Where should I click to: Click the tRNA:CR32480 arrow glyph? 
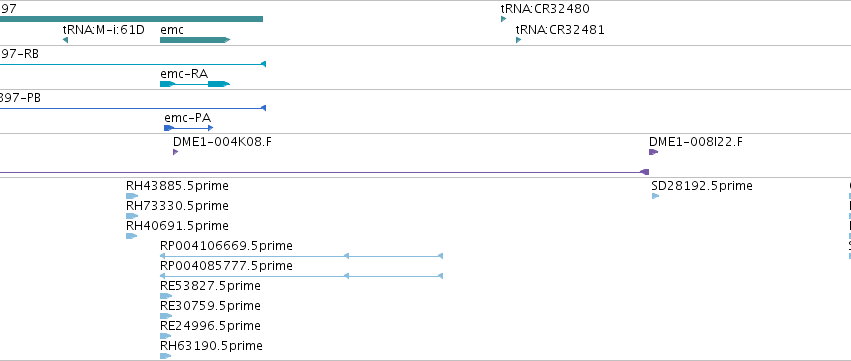pyautogui.click(x=503, y=19)
